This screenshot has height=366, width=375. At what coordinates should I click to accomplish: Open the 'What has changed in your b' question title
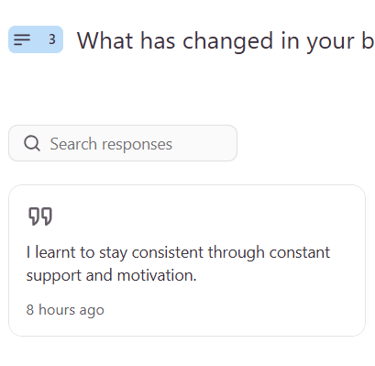(x=225, y=41)
